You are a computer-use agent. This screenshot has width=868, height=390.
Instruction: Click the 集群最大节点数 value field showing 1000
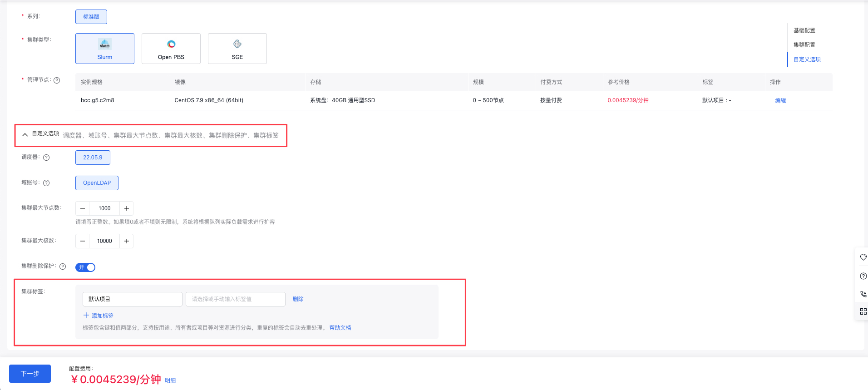click(x=104, y=208)
